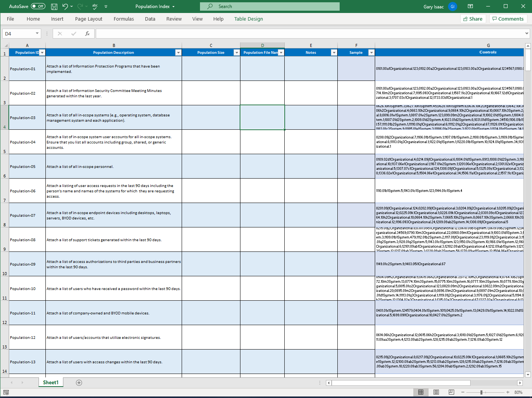Switch to Normal view icon
The width and height of the screenshot is (532, 398).
point(421,392)
